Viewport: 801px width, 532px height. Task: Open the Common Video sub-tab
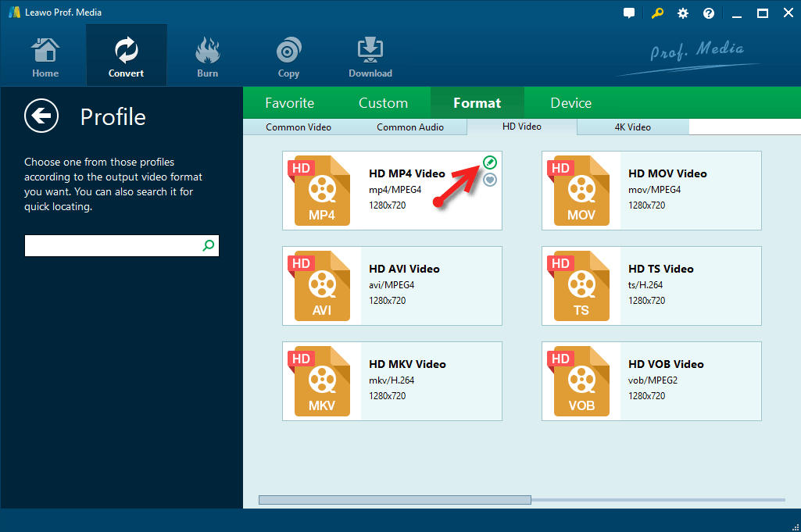(299, 127)
